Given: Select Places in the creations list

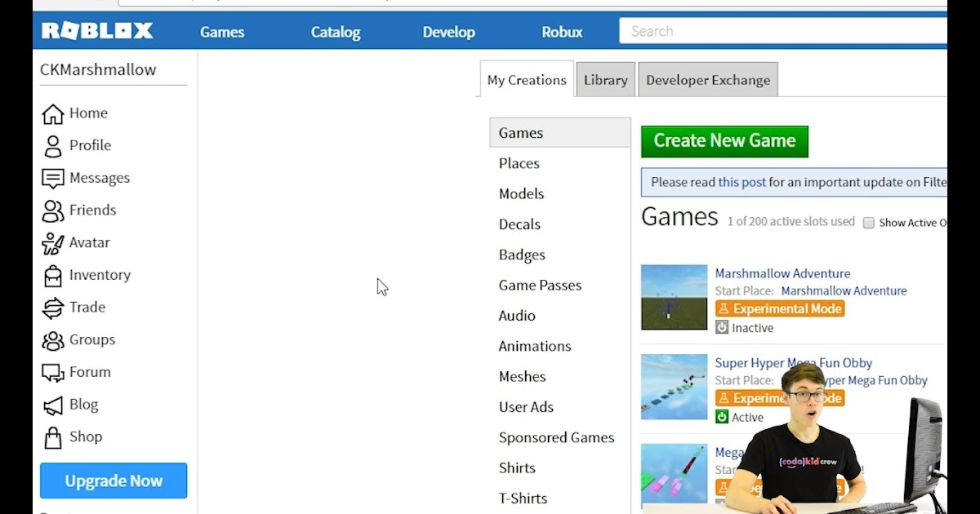Looking at the screenshot, I should (x=519, y=163).
